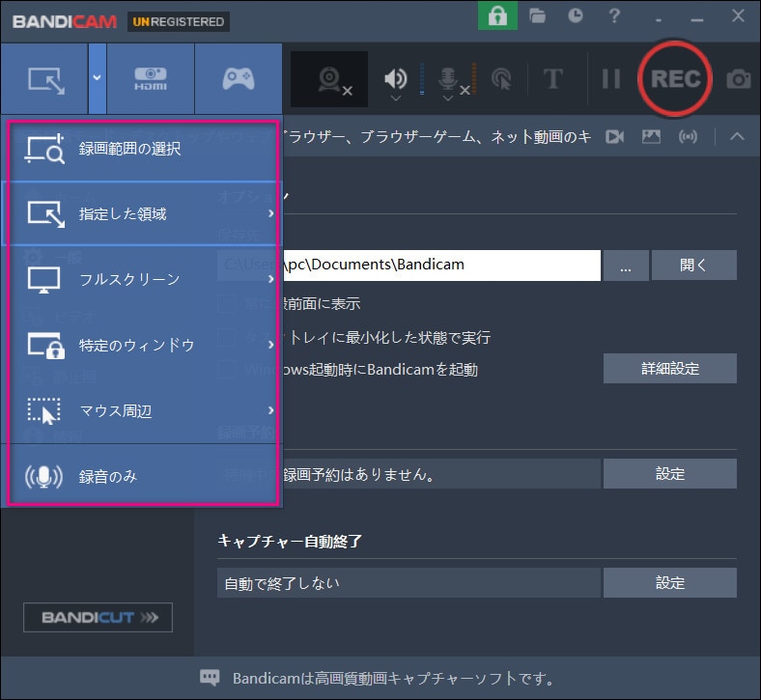Open help via the question mark icon
The height and width of the screenshot is (700, 761).
click(614, 16)
